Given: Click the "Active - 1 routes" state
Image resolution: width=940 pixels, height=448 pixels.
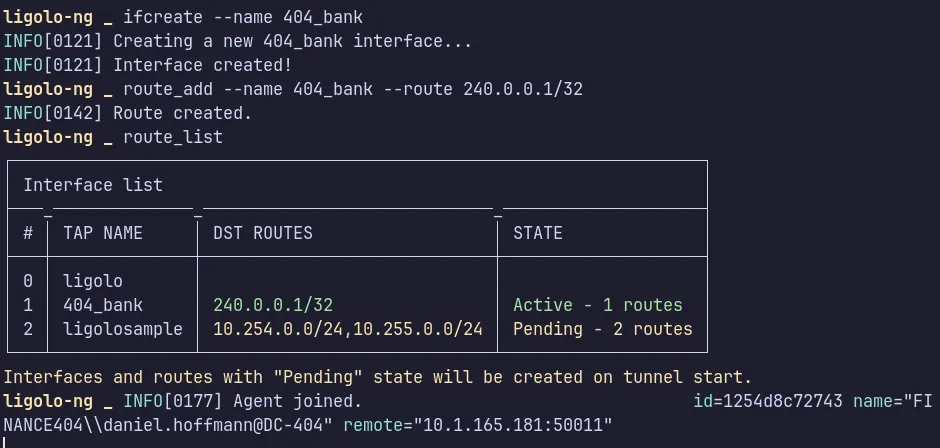Looking at the screenshot, I should coord(598,305).
